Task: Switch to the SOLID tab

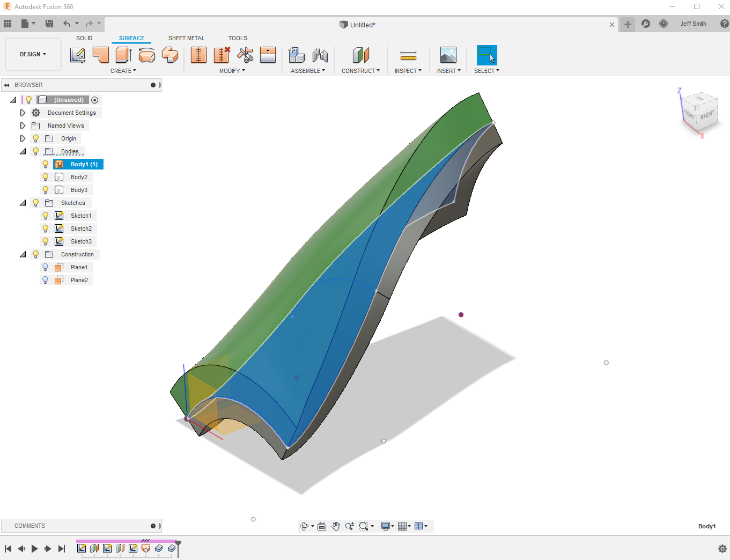Action: coord(84,38)
